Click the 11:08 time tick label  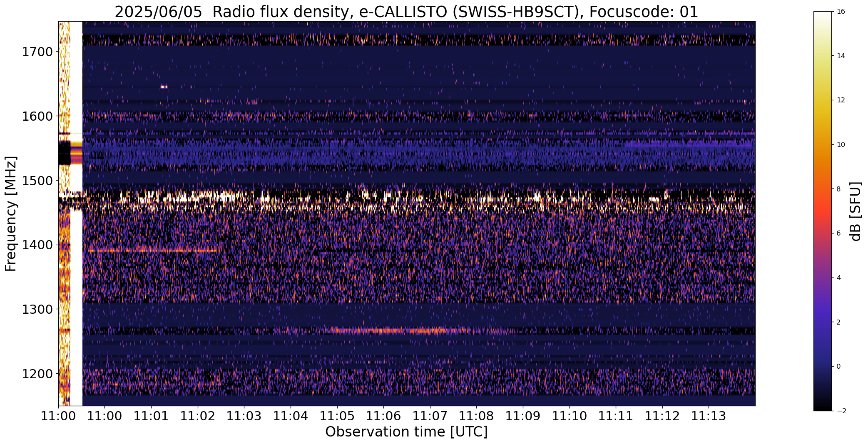[476, 416]
